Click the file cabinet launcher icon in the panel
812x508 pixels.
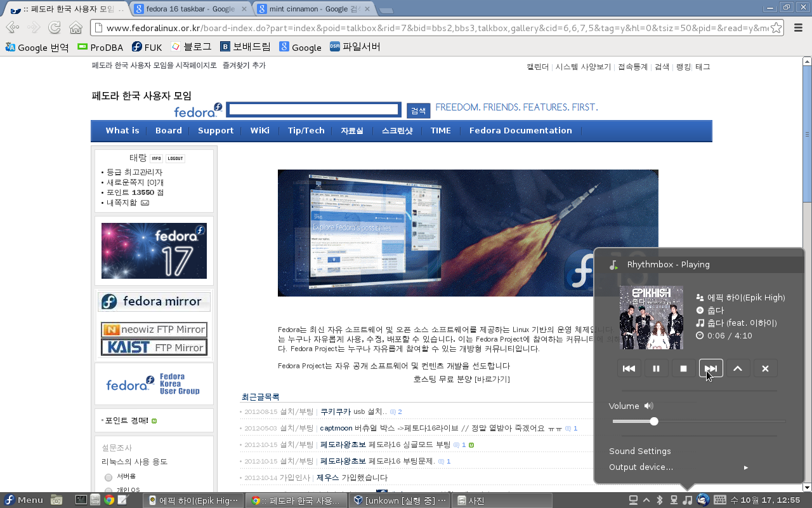[95, 500]
